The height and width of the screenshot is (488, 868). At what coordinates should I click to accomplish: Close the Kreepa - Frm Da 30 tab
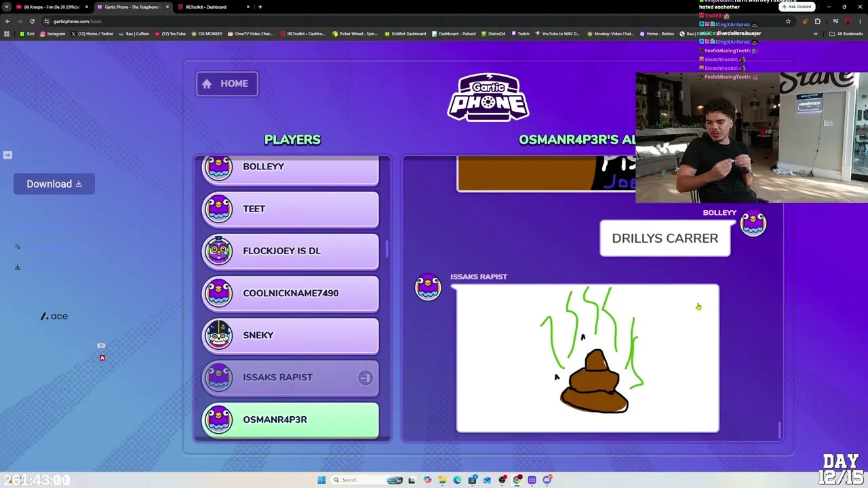(87, 7)
